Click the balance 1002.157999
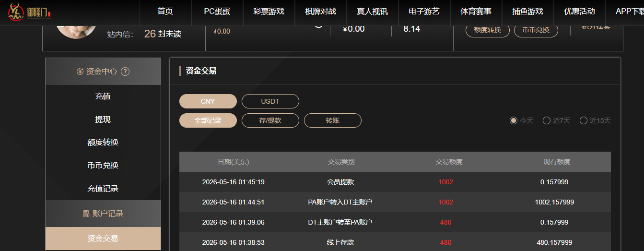Viewport: 644px width, 251px height. 554,202
